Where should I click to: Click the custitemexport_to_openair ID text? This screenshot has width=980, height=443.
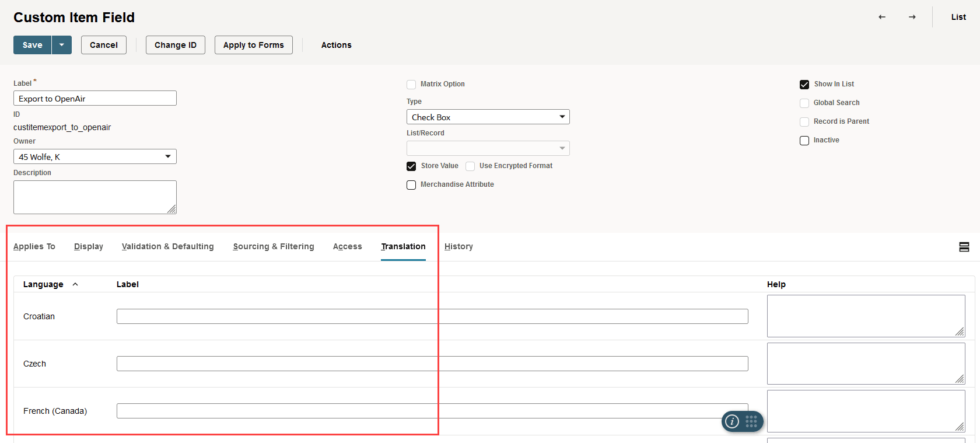point(62,127)
